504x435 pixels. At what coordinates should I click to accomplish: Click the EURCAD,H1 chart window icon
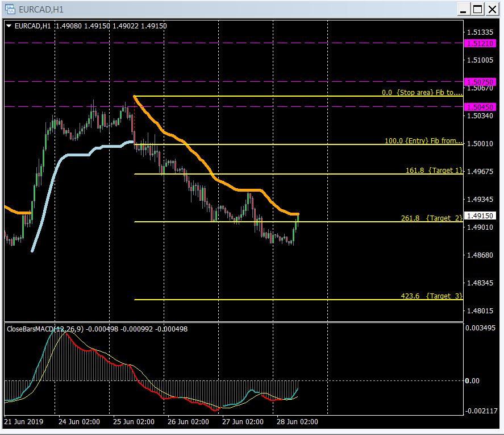[x=10, y=9]
